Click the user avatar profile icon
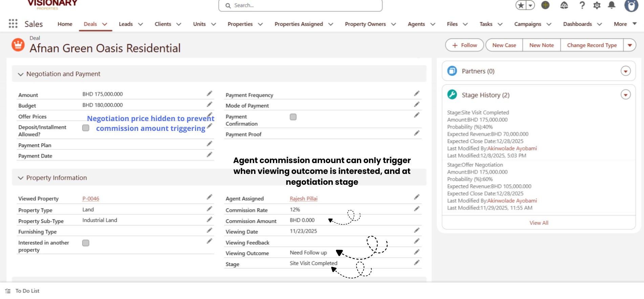Image resolution: width=644 pixels, height=299 pixels. [x=631, y=5]
